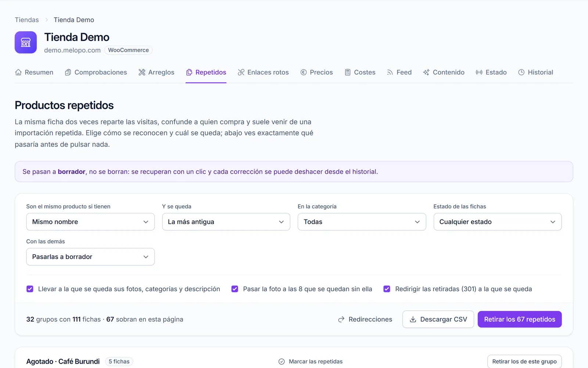The width and height of the screenshot is (588, 368).
Task: Click Retirar los de este grupo
Action: [x=524, y=362]
